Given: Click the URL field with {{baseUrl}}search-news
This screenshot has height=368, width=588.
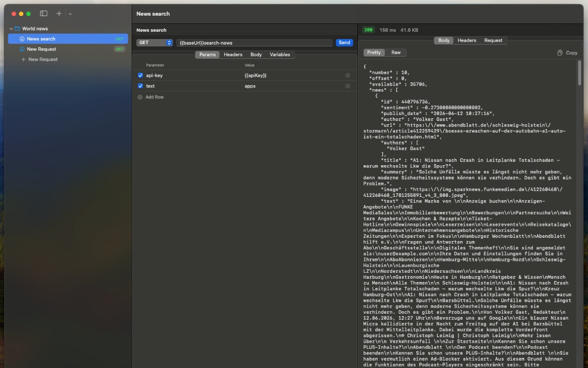Looking at the screenshot, I should (x=254, y=43).
